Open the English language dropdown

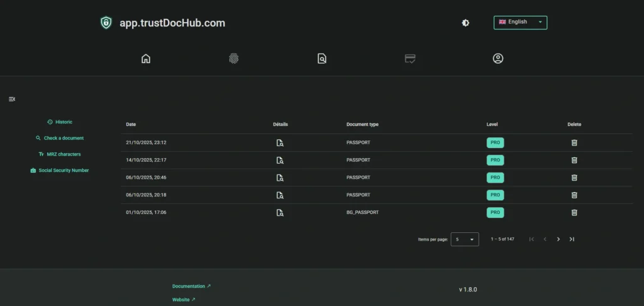pos(520,22)
